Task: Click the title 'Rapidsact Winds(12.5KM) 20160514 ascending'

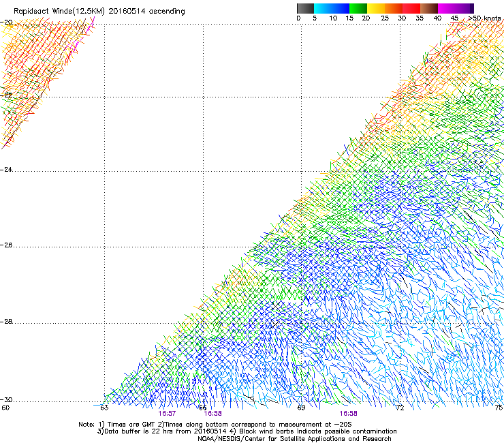Action: point(99,12)
